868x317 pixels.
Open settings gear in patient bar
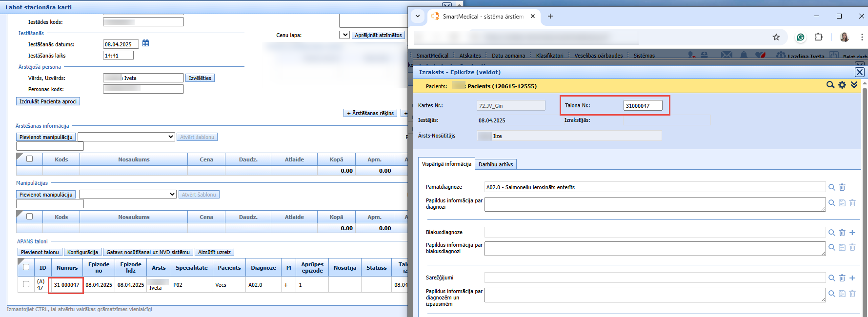842,85
